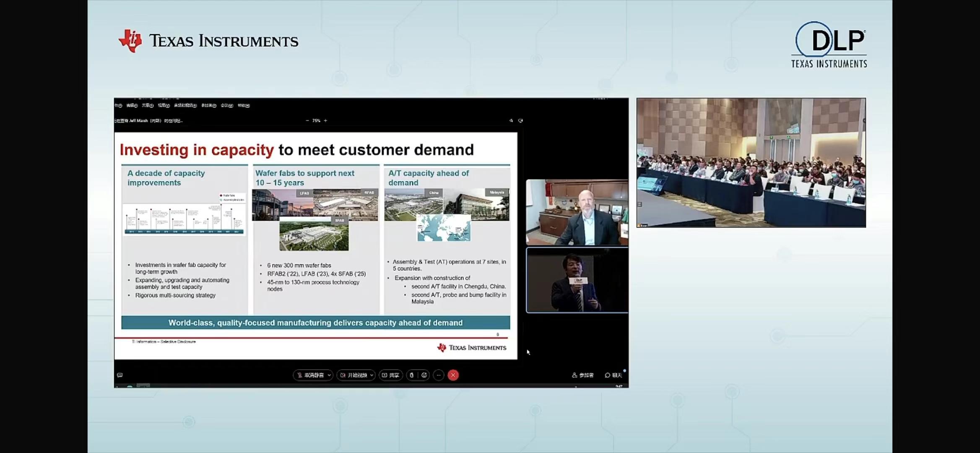Image resolution: width=980 pixels, height=453 pixels.
Task: Click the China facility photo
Action: click(413, 205)
